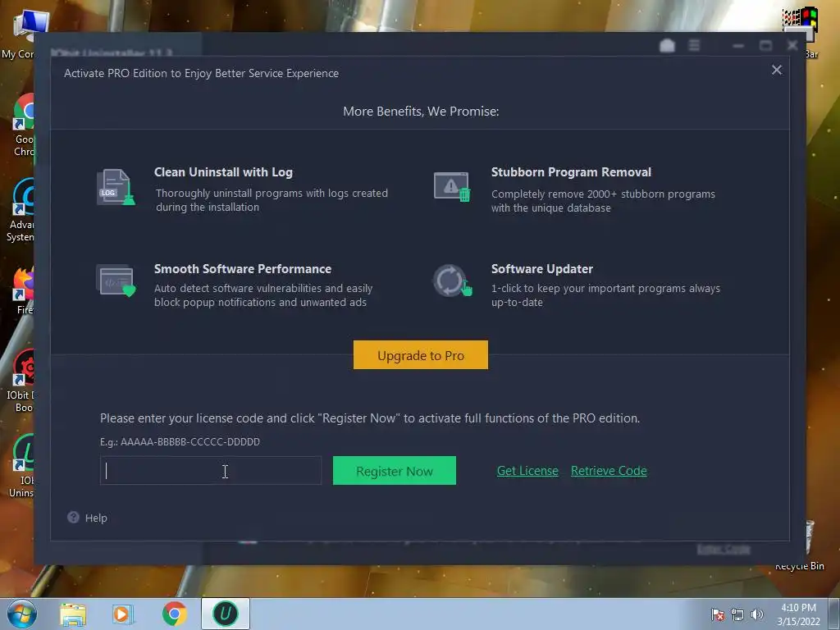Click the Register Now button
This screenshot has height=630, width=840.
395,470
